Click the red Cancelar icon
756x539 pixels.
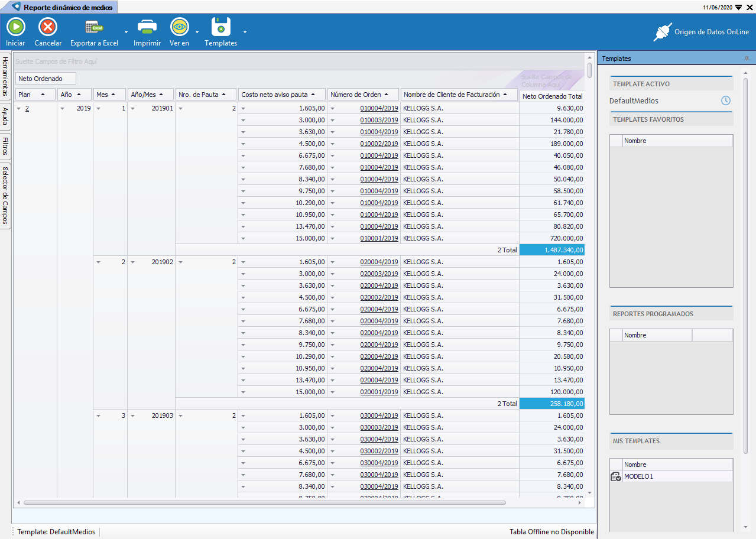(48, 27)
